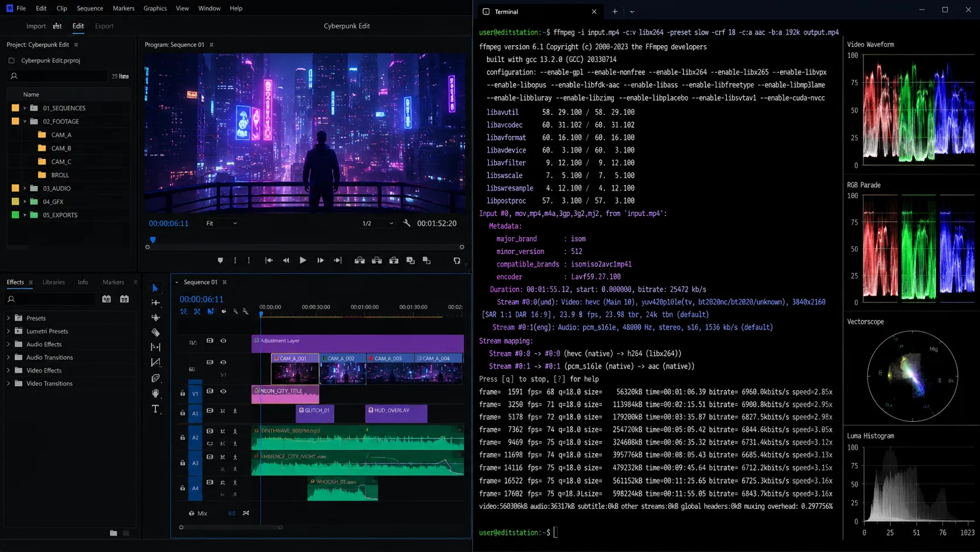Select the Slip tool
This screenshot has height=552, width=980.
click(155, 347)
